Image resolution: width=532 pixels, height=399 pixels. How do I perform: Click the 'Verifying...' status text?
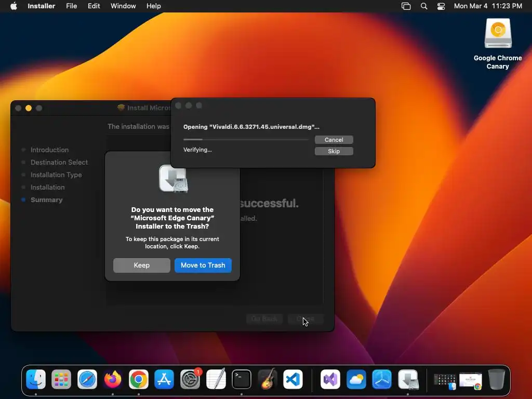click(197, 150)
